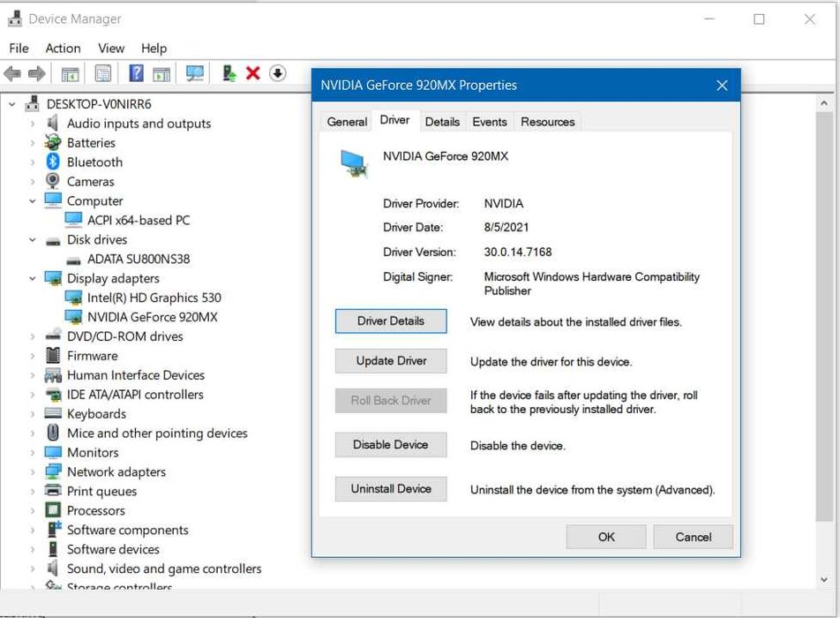Open the Properties toolbar icon
Screen dimensions: 840x618
coord(103,73)
